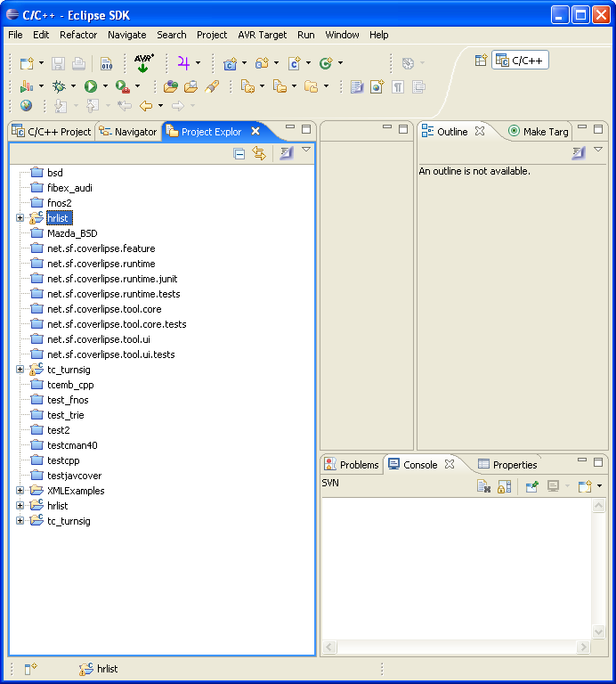This screenshot has width=616, height=684.
Task: Open the Debug dropdown arrow
Action: click(x=73, y=86)
